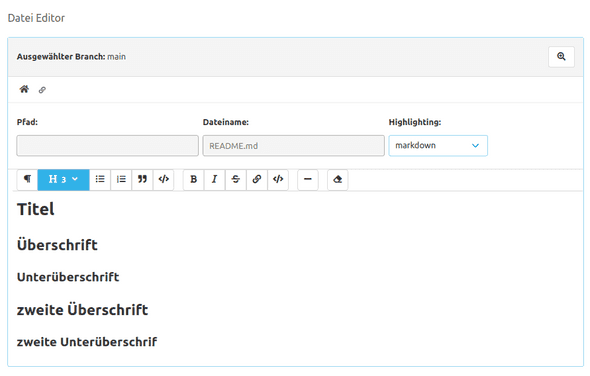590x376 pixels.
Task: Toggle italic formatting
Action: pos(214,180)
